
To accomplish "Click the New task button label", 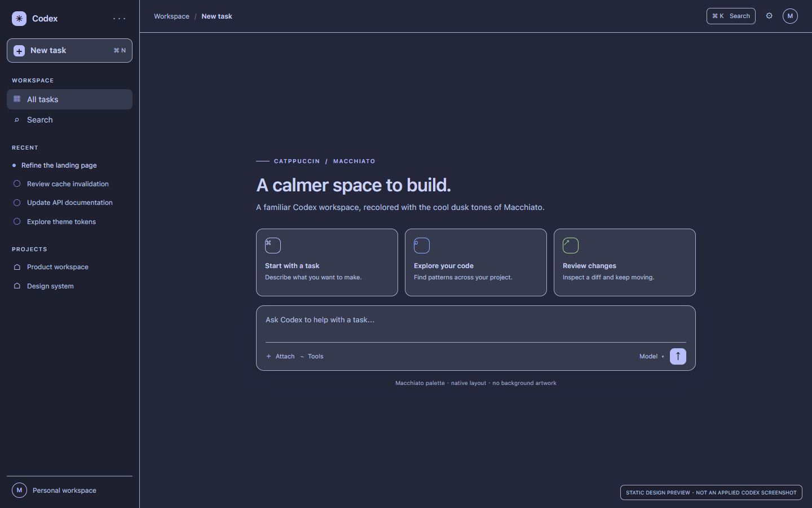I will point(48,50).
